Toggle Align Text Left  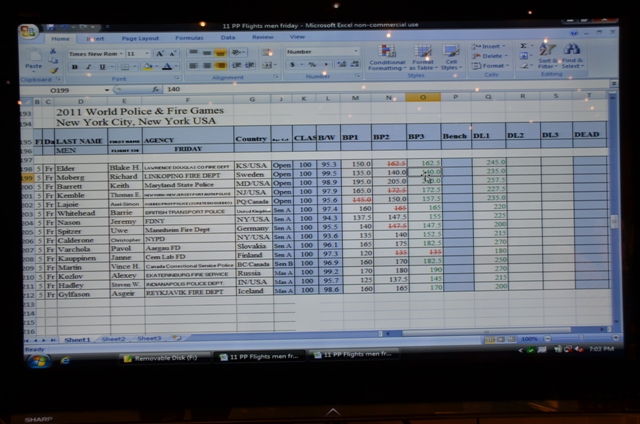pos(193,66)
